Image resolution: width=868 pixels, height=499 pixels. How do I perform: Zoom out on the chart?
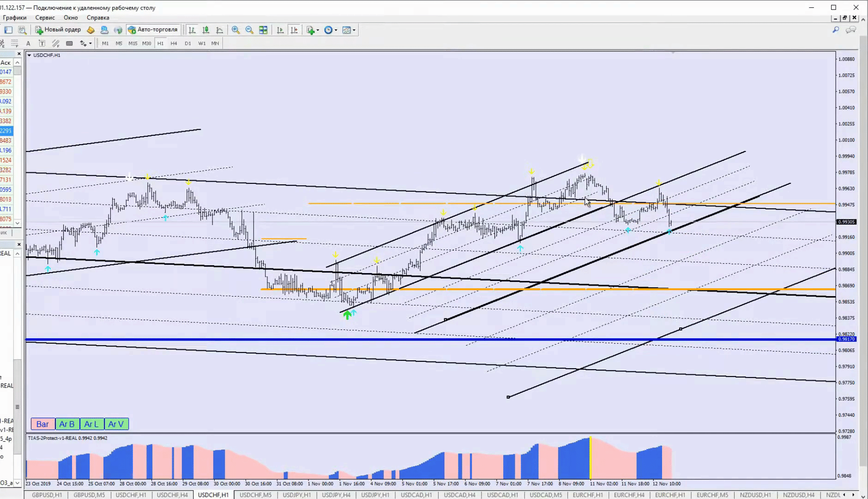point(249,30)
